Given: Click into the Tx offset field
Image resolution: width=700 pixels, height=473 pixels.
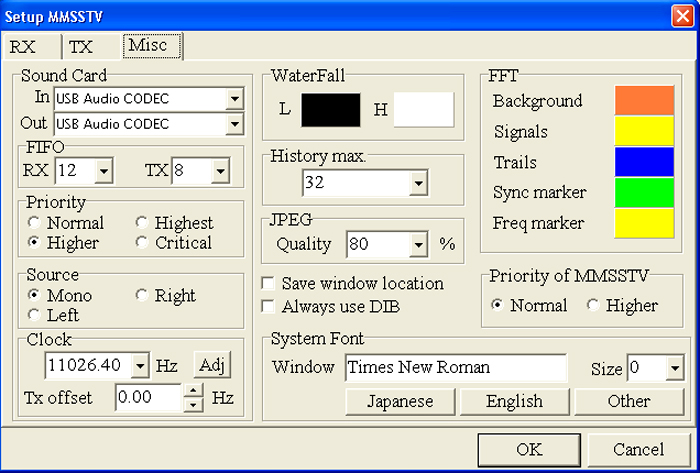Looking at the screenshot, I should click(x=148, y=397).
